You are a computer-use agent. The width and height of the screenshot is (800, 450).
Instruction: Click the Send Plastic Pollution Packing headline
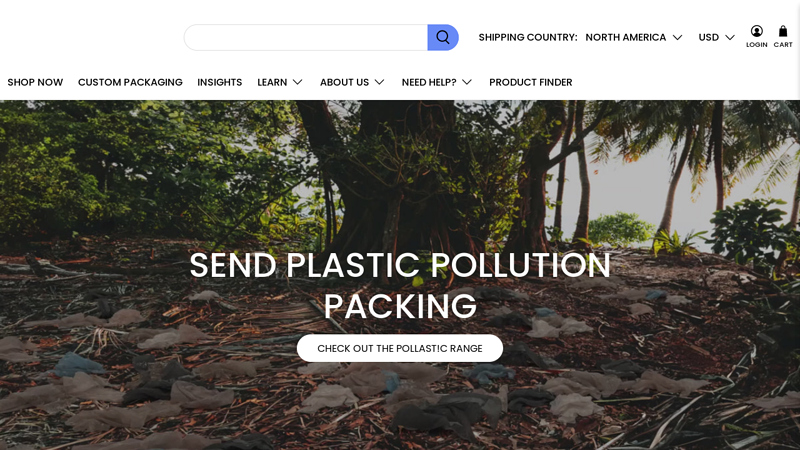click(x=400, y=286)
